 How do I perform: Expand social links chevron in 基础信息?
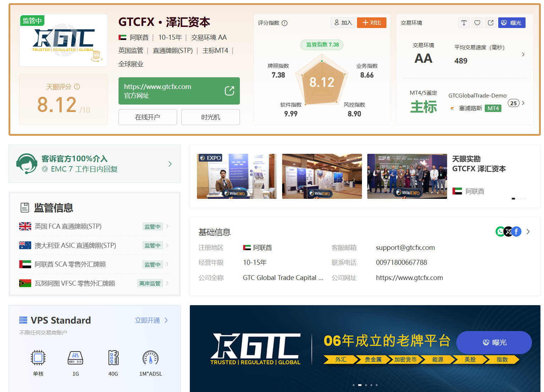528,231
